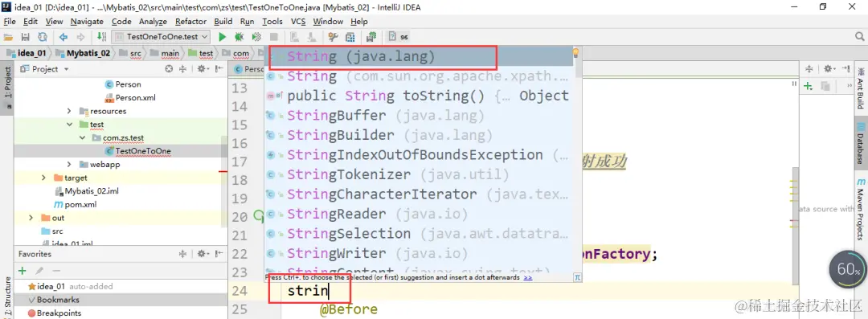
Task: Save all with the floppy disk icon
Action: [x=25, y=37]
